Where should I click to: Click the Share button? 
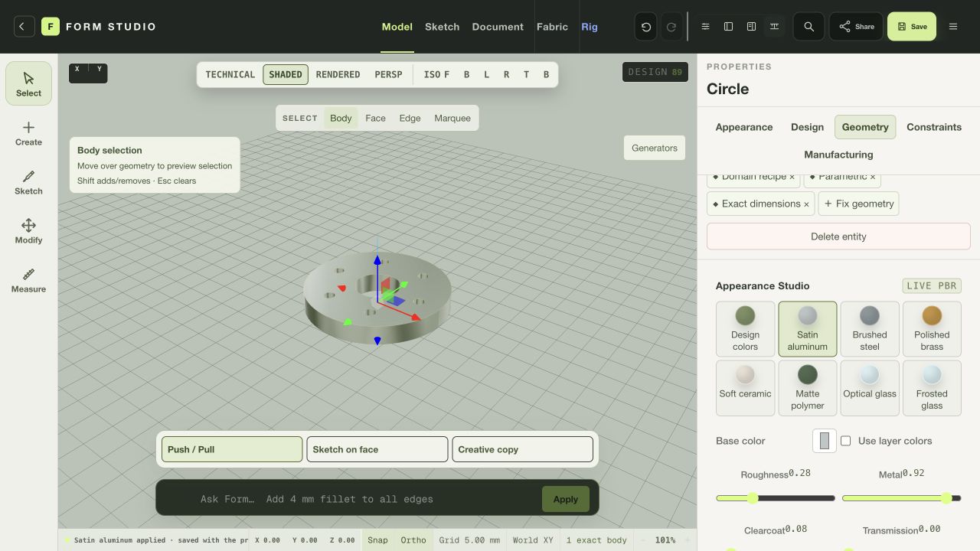[x=856, y=27]
